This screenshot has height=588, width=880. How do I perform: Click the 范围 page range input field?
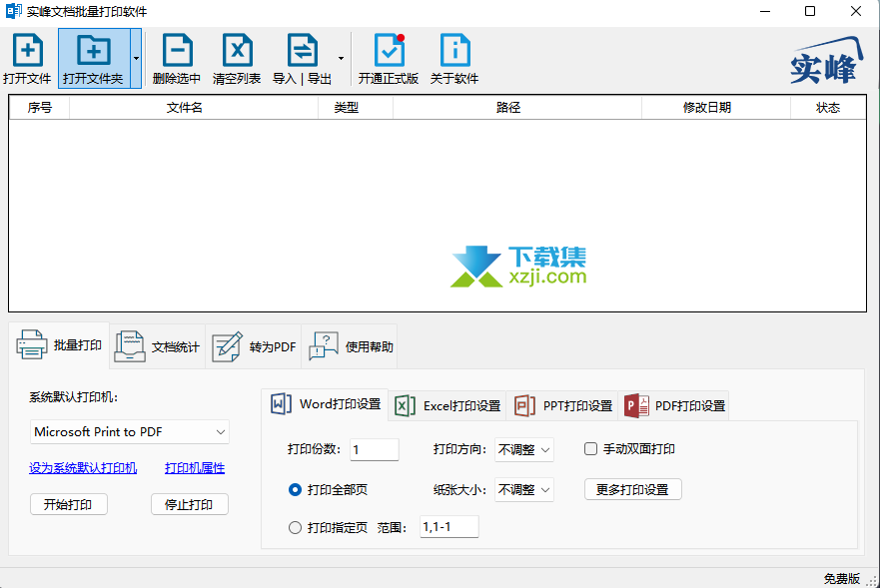point(448,527)
